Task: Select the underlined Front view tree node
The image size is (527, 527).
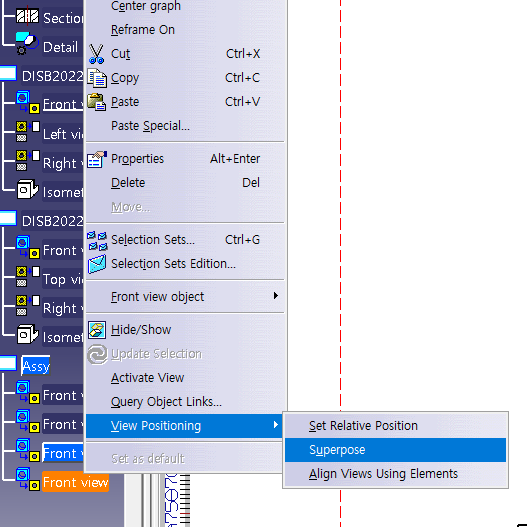Action: [x=63, y=105]
